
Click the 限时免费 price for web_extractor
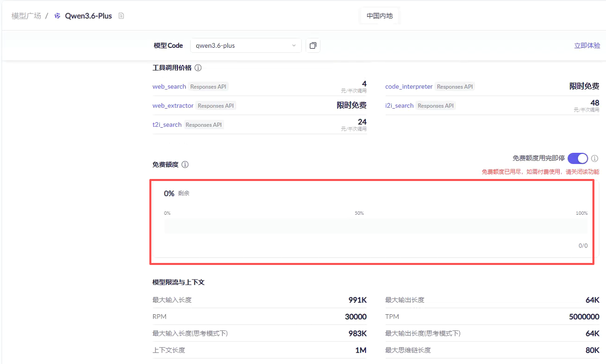[352, 106]
